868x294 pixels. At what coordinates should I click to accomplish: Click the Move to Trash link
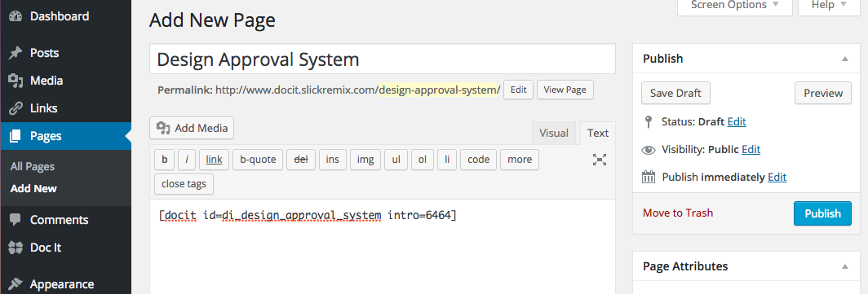tap(678, 213)
